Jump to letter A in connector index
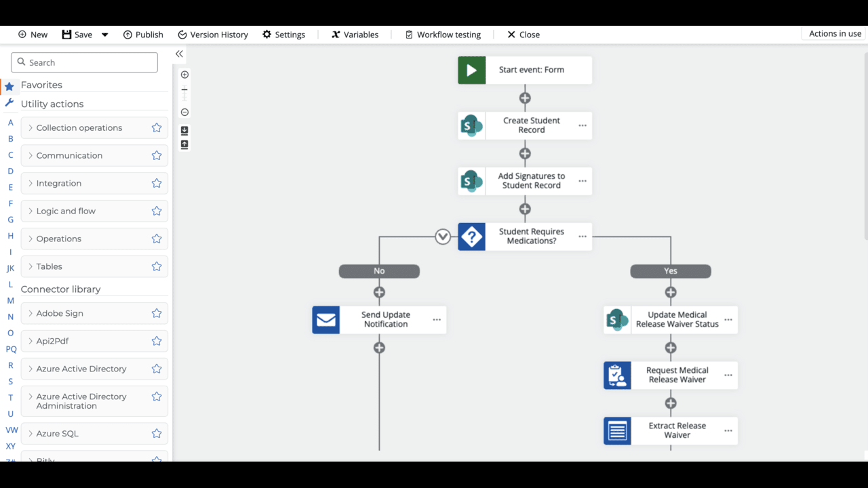Image resolution: width=868 pixels, height=488 pixels. coord(10,123)
